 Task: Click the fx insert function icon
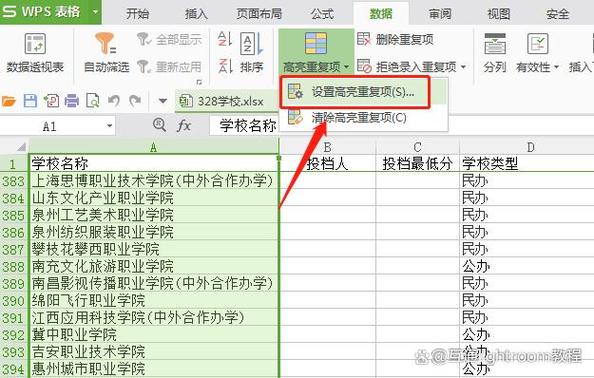184,125
